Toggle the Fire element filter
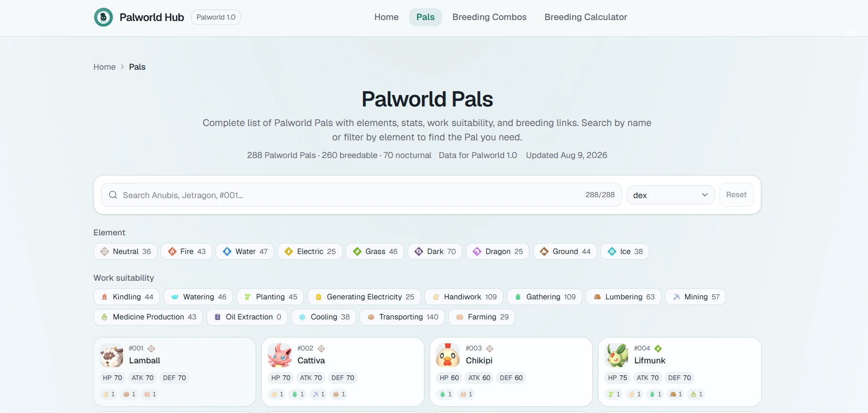Image resolution: width=868 pixels, height=413 pixels. click(186, 252)
